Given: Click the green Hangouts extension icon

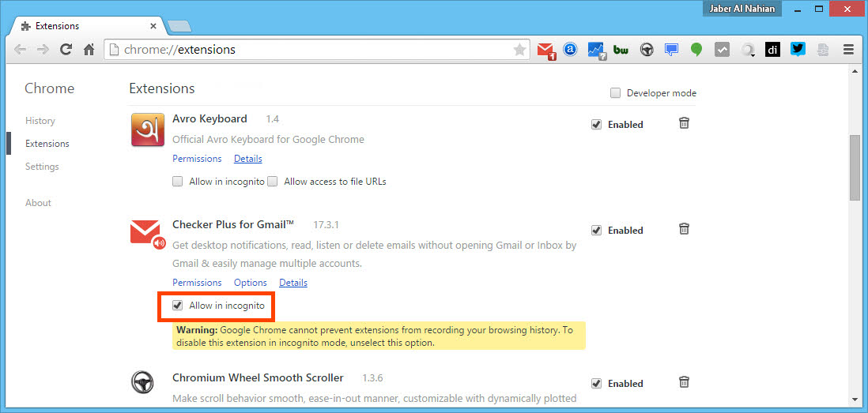Looking at the screenshot, I should tap(696, 50).
